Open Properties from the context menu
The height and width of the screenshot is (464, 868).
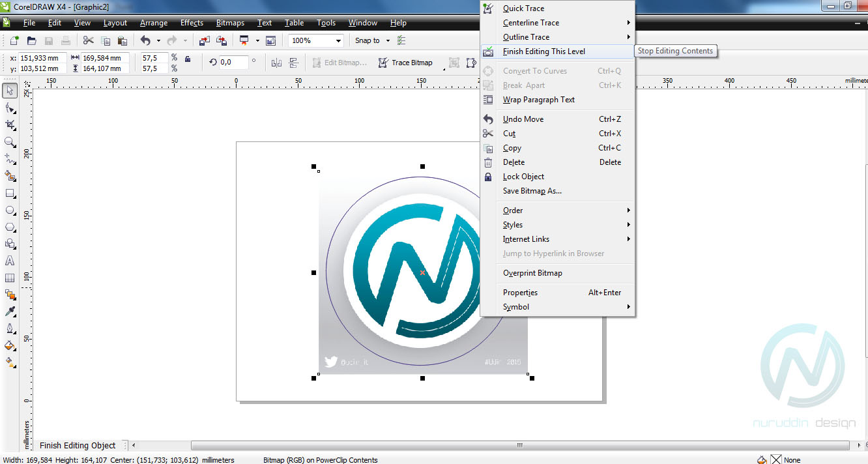coord(557,293)
